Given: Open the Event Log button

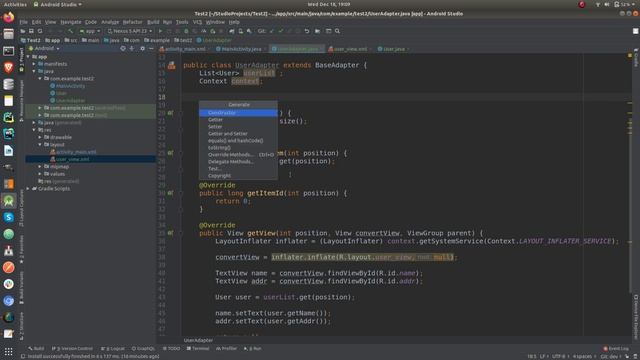Looking at the screenshot, I should (616, 349).
